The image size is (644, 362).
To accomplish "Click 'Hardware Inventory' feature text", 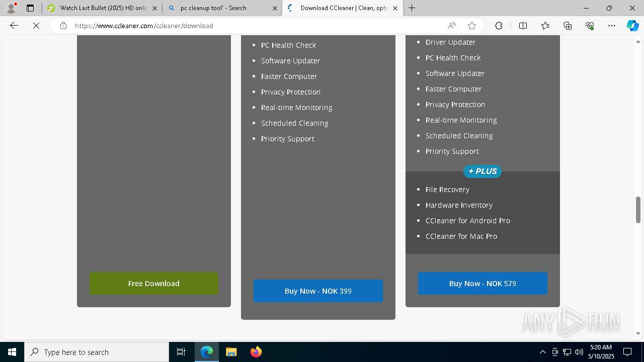I will pos(459,205).
